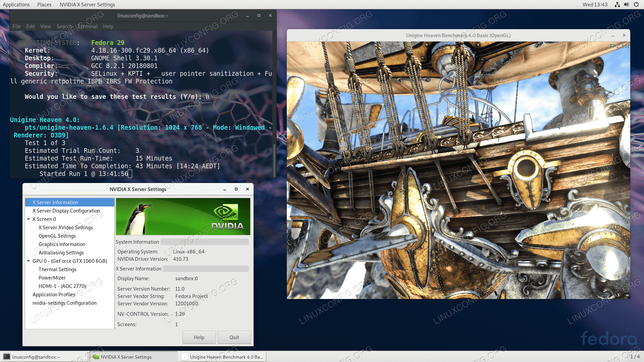The width and height of the screenshot is (644, 362).
Task: Select X Screen 0 tree entry
Action: [44, 219]
